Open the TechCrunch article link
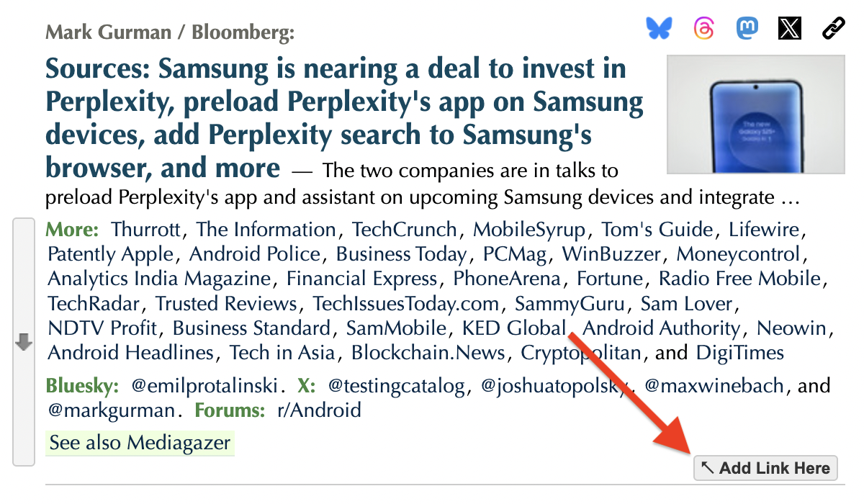This screenshot has width=864, height=504. (404, 230)
